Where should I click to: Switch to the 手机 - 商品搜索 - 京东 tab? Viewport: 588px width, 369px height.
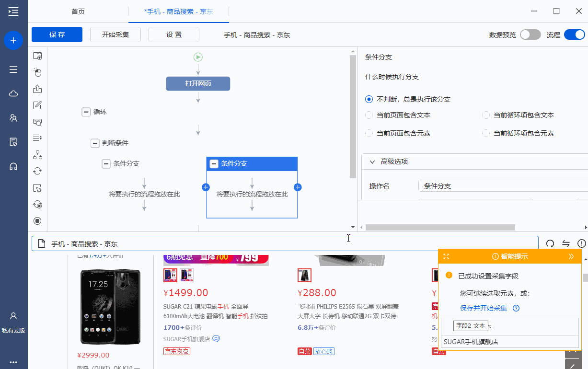tap(179, 12)
